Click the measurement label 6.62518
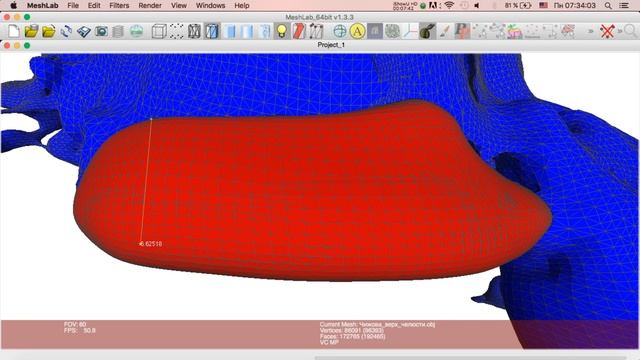 click(151, 244)
